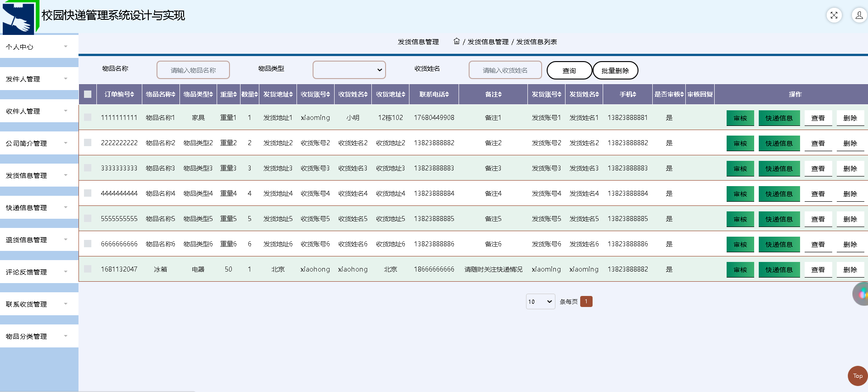Click the home icon in breadcrumb
Screen dimensions: 868x392
[x=457, y=41]
